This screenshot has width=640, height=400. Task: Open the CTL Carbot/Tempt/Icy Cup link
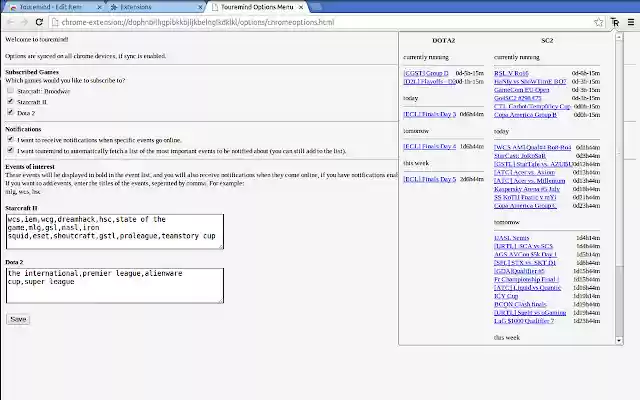(532, 106)
